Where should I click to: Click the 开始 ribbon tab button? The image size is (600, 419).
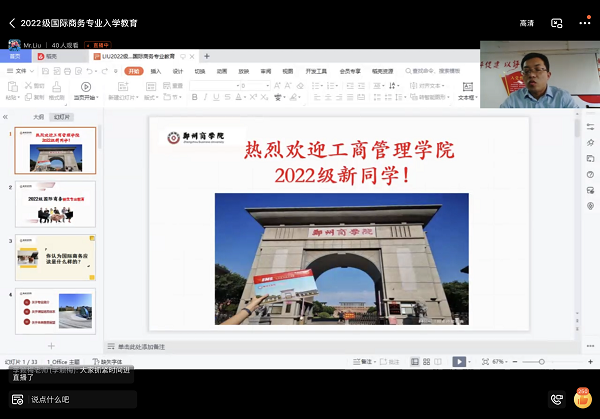point(132,71)
